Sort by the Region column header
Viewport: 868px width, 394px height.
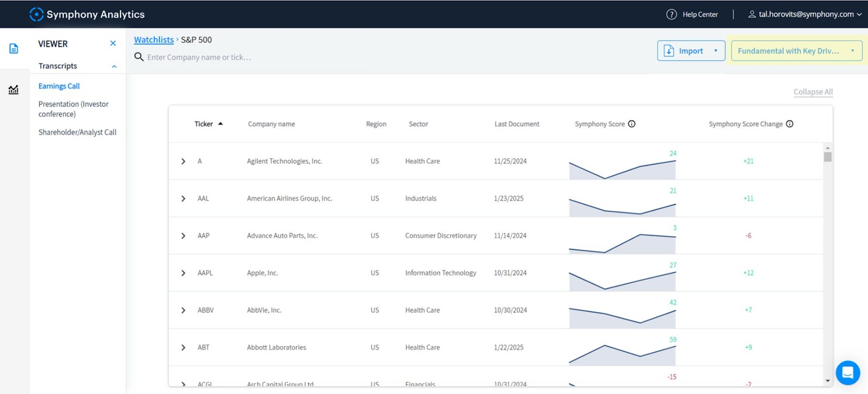click(x=376, y=124)
